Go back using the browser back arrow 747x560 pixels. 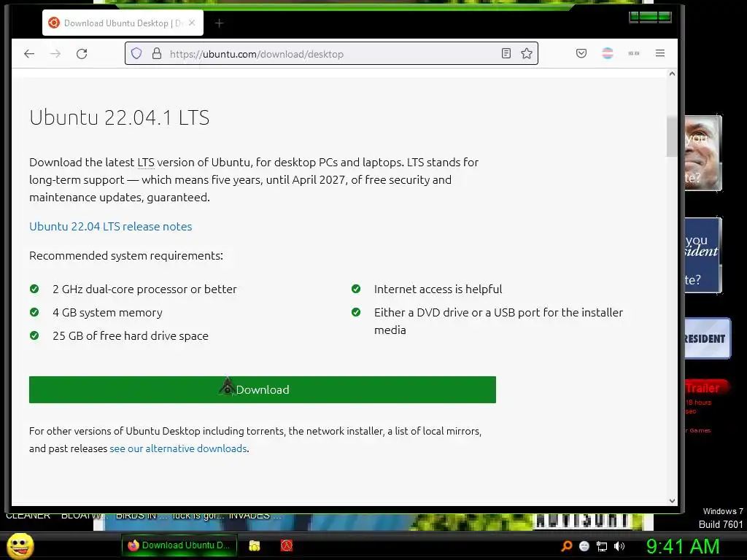pyautogui.click(x=29, y=54)
